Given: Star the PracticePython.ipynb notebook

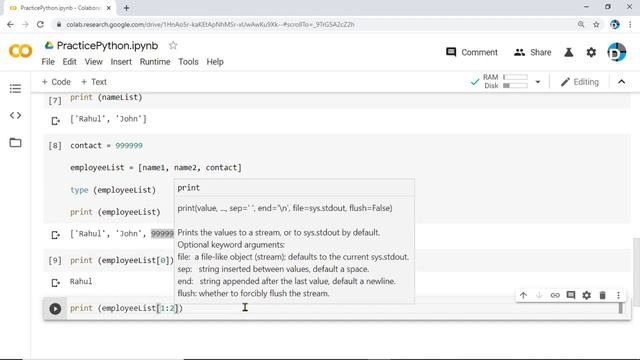Looking at the screenshot, I should [x=173, y=45].
